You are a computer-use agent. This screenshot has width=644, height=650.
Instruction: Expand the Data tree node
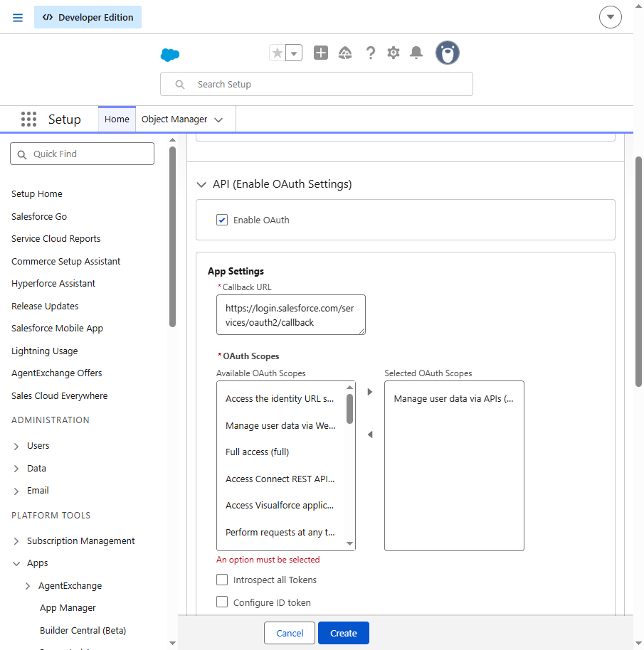(16, 469)
